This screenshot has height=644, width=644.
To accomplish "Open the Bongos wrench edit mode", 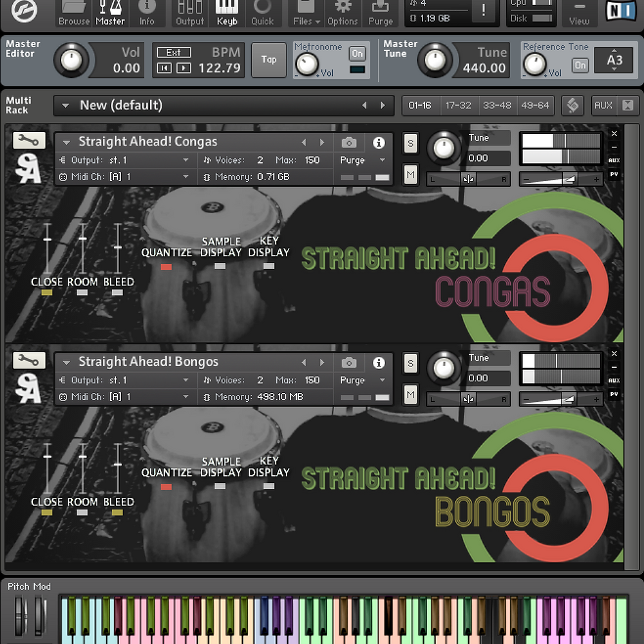I will [x=29, y=361].
